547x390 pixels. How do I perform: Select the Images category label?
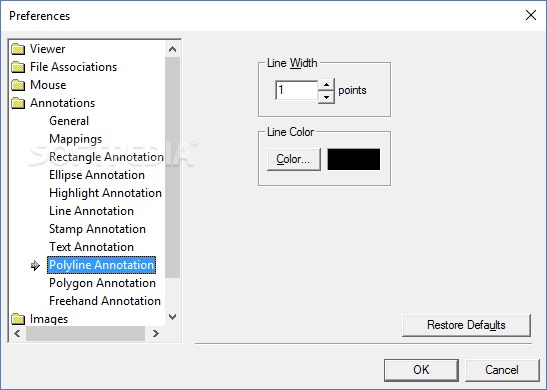coord(49,319)
